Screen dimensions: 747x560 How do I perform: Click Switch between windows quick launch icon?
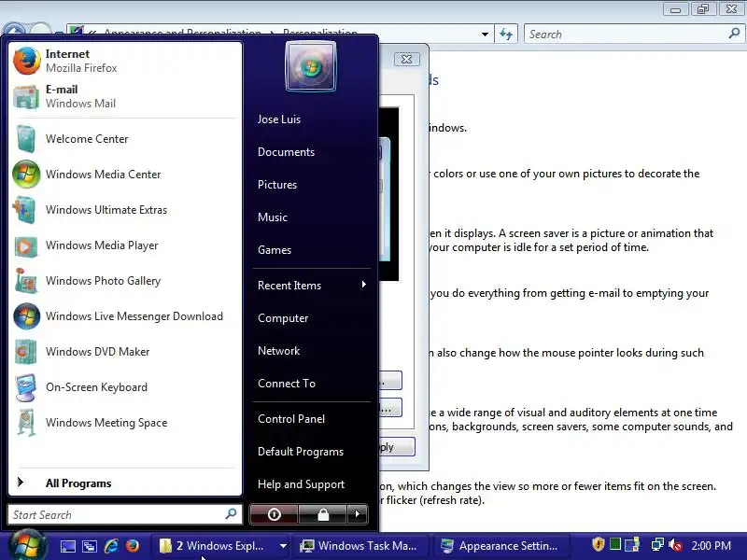click(x=90, y=546)
